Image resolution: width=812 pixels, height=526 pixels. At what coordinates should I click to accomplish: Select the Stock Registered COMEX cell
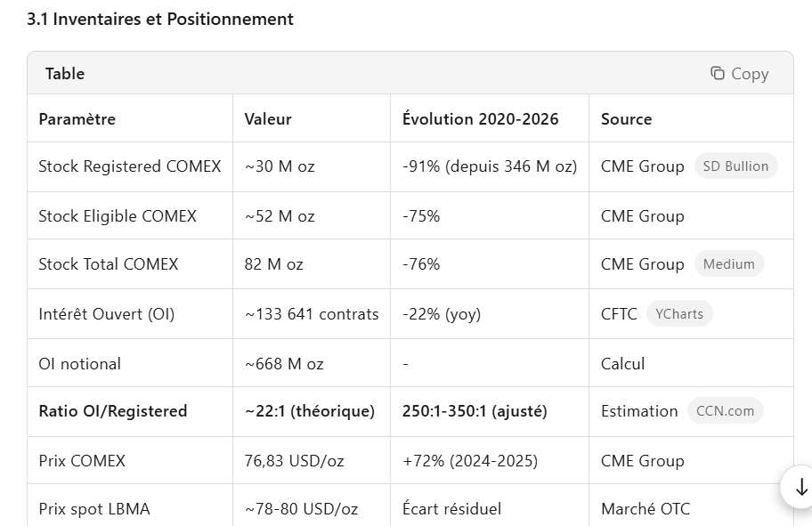[130, 166]
